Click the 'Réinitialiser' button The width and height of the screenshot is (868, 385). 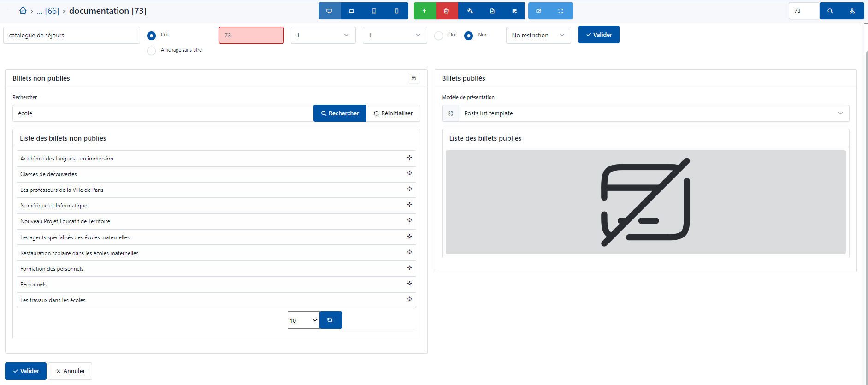coord(393,113)
